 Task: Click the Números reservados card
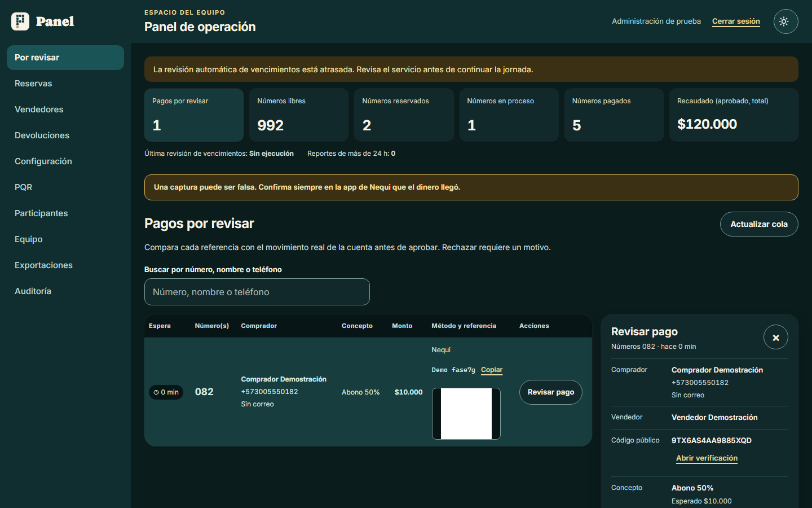(x=404, y=115)
